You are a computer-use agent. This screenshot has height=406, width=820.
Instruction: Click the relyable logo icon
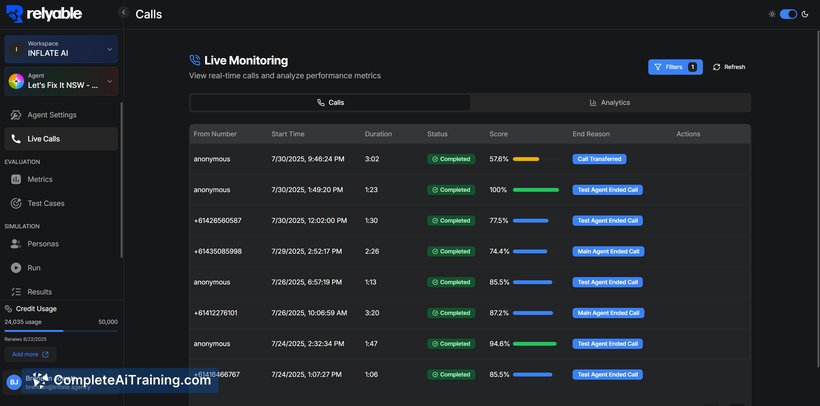(15, 14)
